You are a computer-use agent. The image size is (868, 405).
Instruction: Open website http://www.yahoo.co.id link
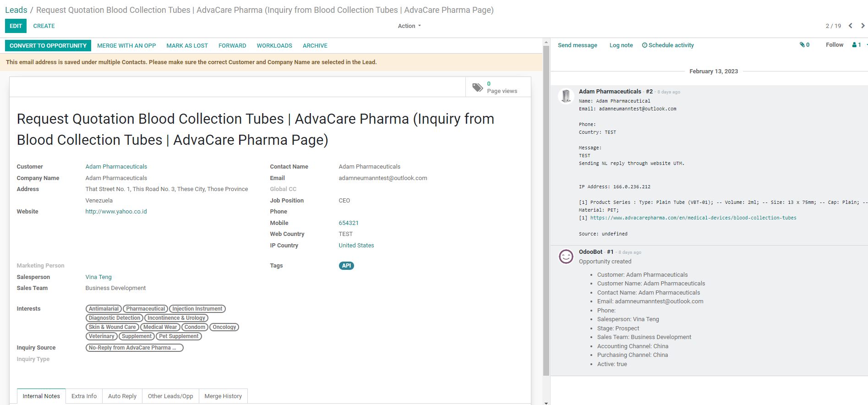coord(116,212)
